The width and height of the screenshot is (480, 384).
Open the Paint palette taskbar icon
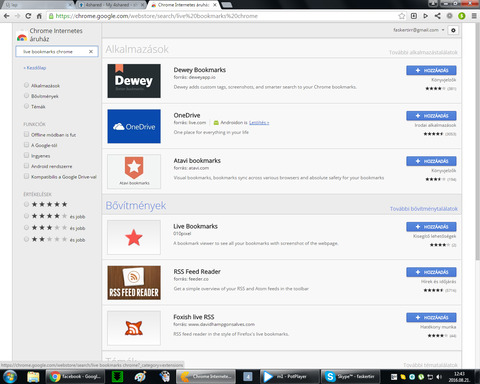point(140,377)
